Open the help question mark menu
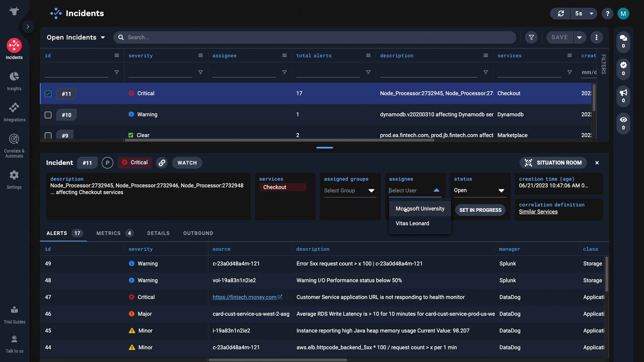 (607, 13)
